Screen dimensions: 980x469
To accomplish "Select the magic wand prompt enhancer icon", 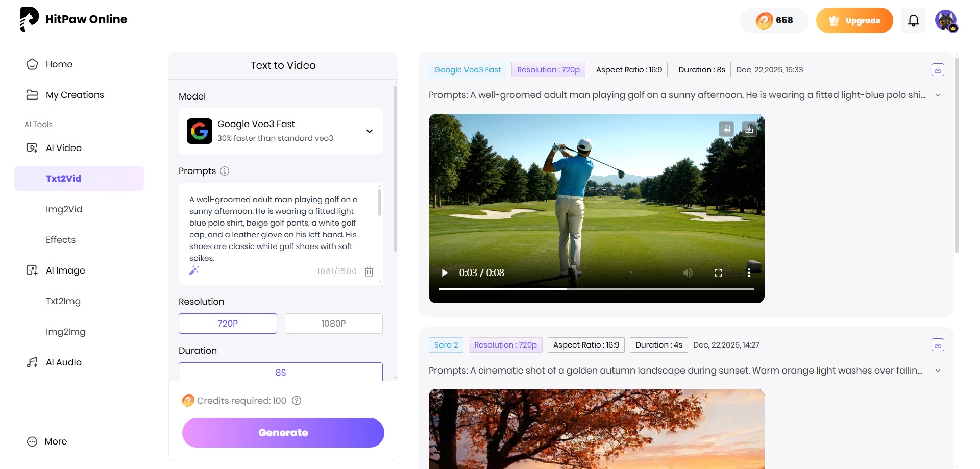I will (194, 271).
